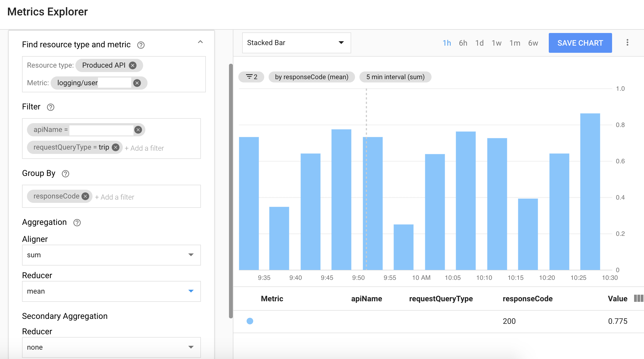This screenshot has height=359, width=644.
Task: Remove the Produced API resource type chip
Action: click(133, 65)
